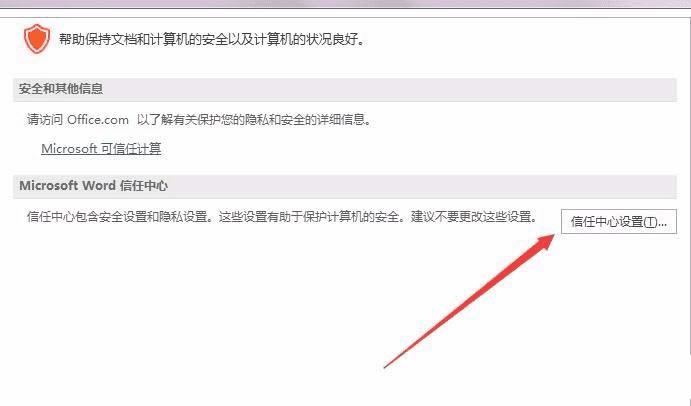The width and height of the screenshot is (691, 406).
Task: Click the 建议不要更改这些设置 sentence
Action: pos(474,217)
